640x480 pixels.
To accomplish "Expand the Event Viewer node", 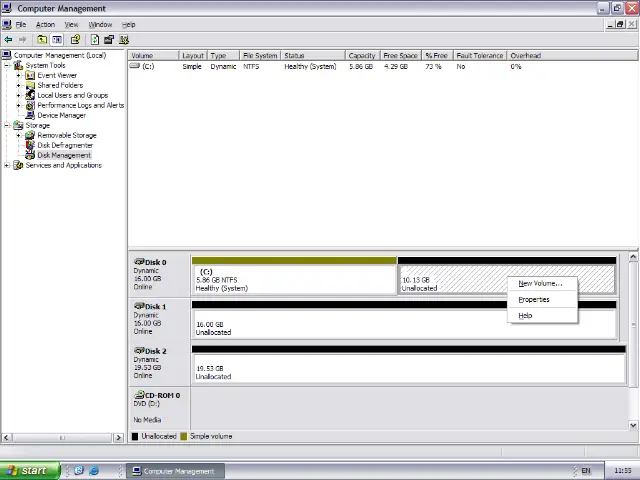I will click(19, 75).
